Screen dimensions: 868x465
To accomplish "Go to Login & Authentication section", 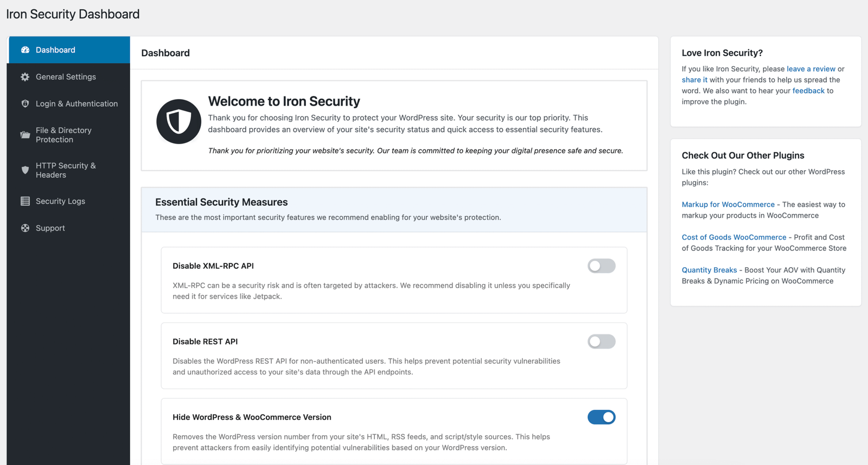I will (69, 104).
